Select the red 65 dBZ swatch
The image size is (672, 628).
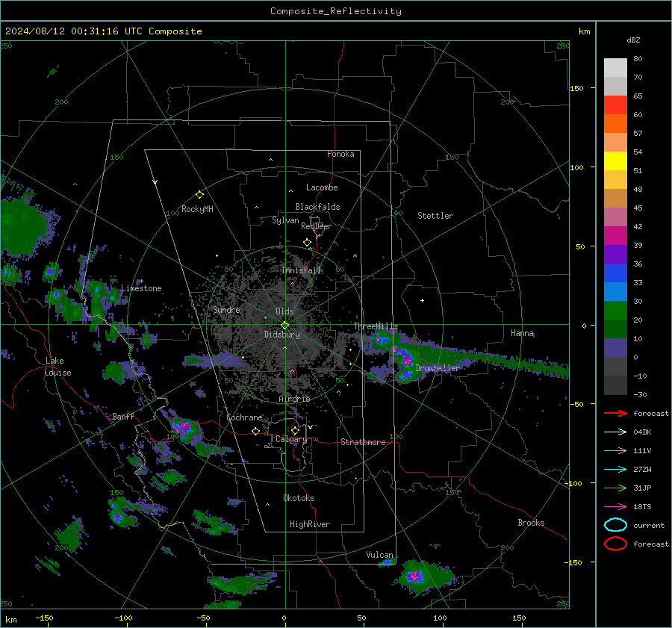(615, 105)
